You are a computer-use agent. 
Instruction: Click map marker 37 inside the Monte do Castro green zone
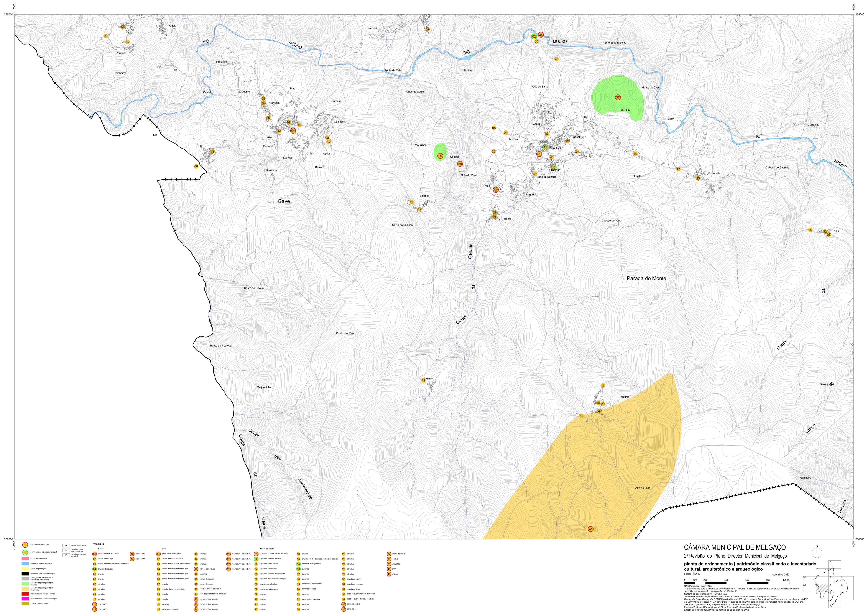(x=618, y=97)
